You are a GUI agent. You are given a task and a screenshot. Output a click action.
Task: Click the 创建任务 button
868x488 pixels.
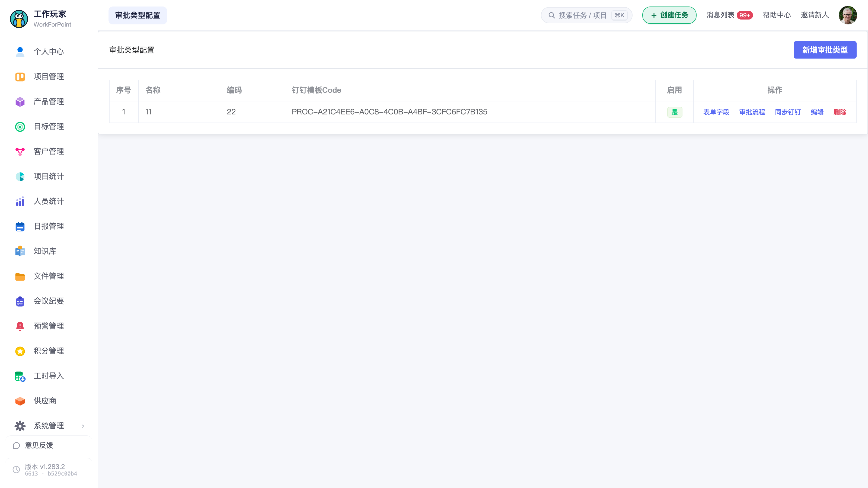coord(669,15)
